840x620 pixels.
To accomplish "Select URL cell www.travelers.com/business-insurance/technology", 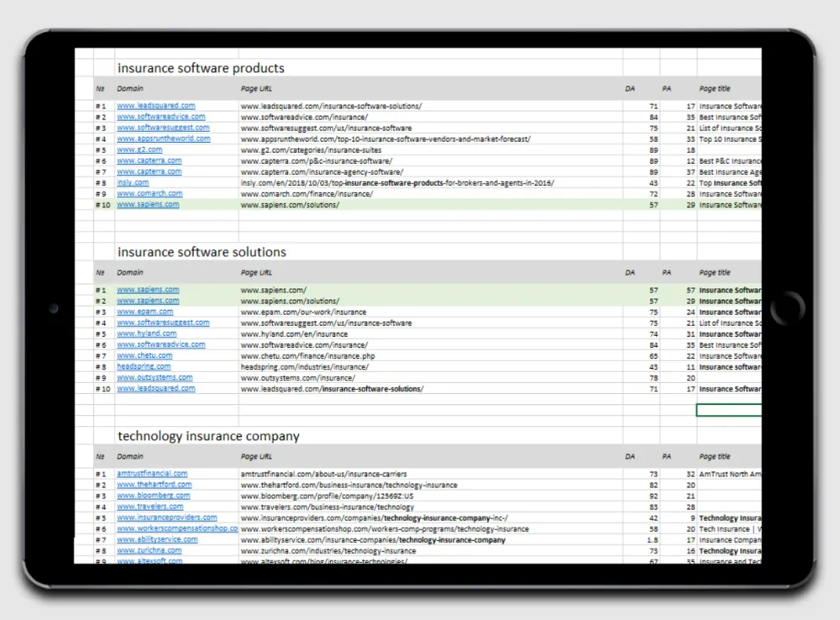I will click(328, 507).
